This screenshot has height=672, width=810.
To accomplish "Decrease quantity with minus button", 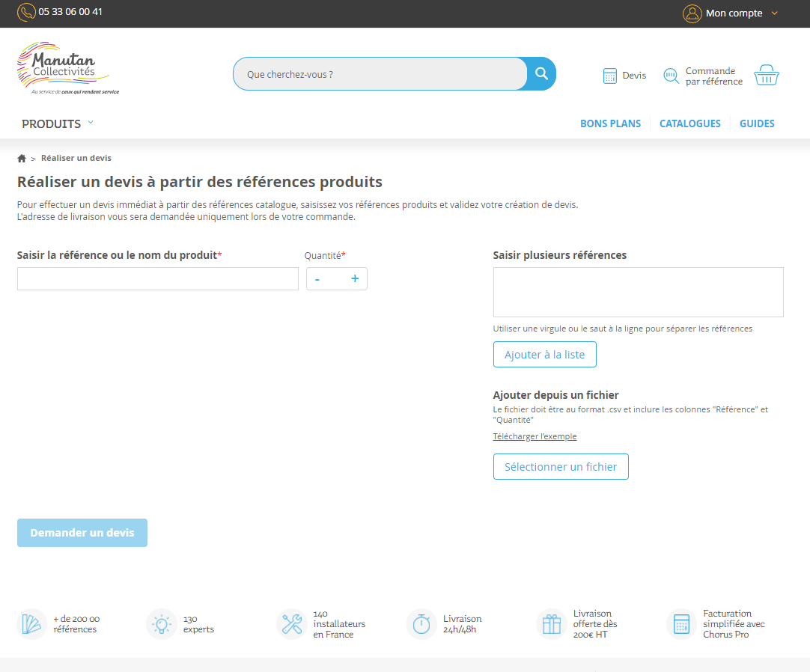I will tap(317, 279).
